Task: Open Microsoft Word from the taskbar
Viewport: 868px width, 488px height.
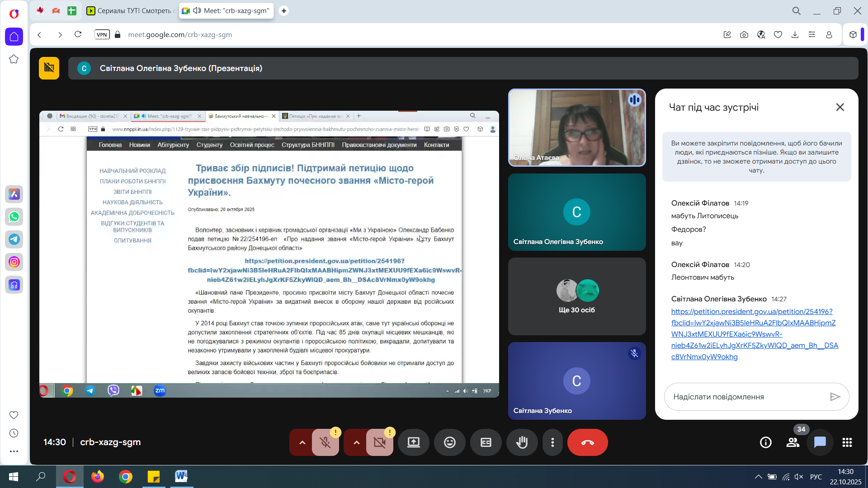Action: pyautogui.click(x=181, y=476)
